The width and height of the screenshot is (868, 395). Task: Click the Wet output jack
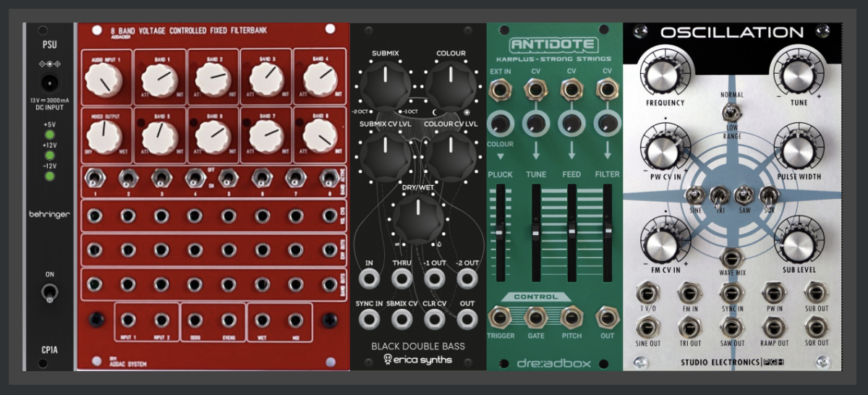point(262,320)
